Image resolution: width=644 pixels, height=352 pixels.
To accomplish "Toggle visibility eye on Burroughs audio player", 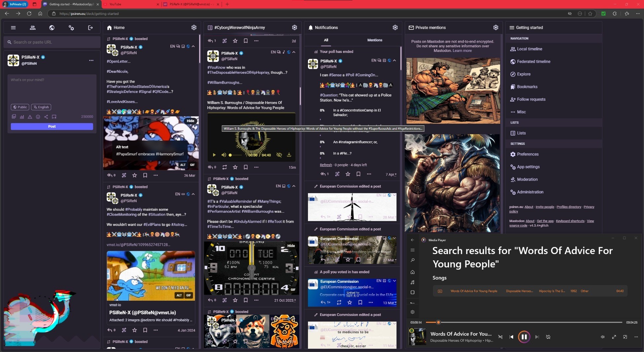I will [279, 155].
